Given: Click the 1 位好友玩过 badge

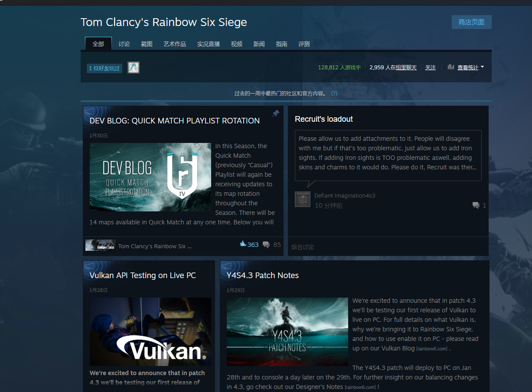Looking at the screenshot, I should pos(104,68).
